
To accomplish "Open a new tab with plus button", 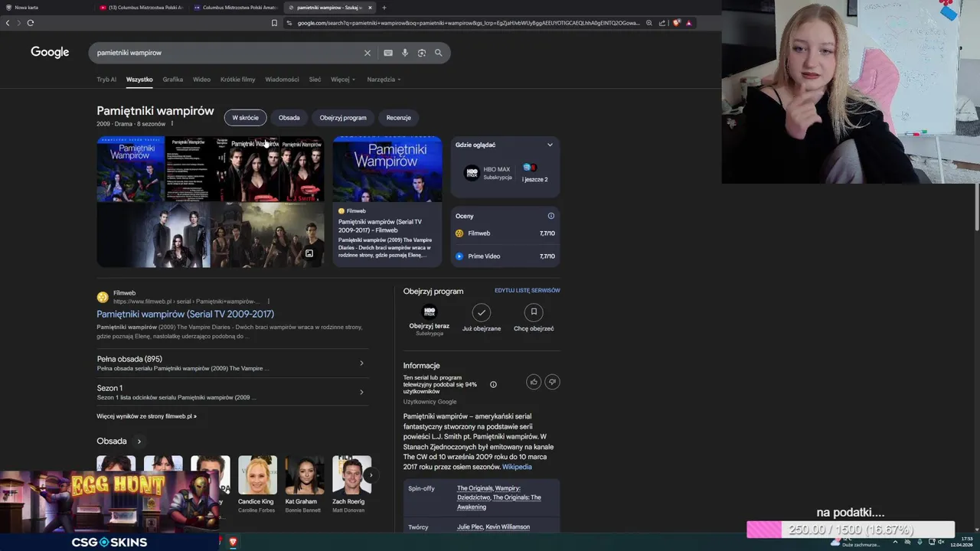I will [384, 8].
